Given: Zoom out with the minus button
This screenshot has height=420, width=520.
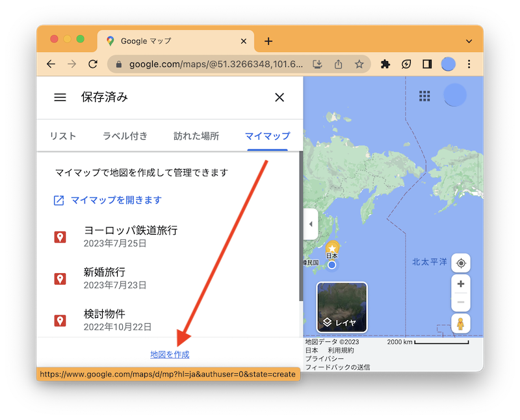Looking at the screenshot, I should pyautogui.click(x=461, y=302).
